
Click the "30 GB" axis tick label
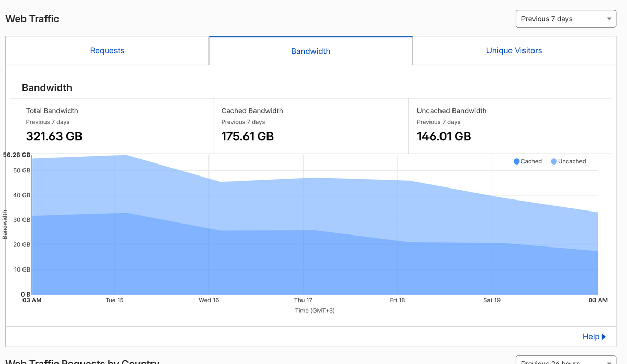click(22, 220)
